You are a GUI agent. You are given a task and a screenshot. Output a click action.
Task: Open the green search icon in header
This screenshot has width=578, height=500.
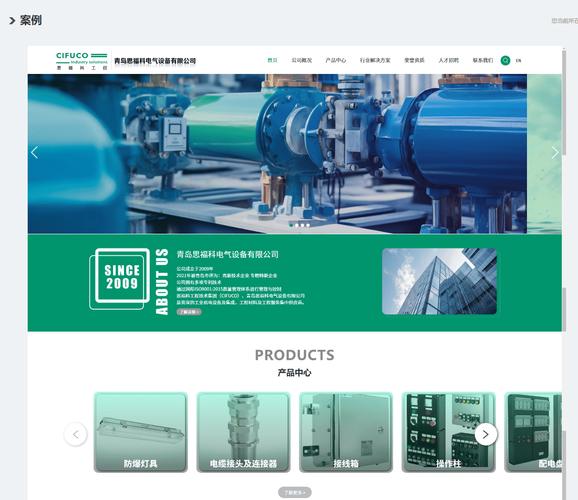coord(505,60)
